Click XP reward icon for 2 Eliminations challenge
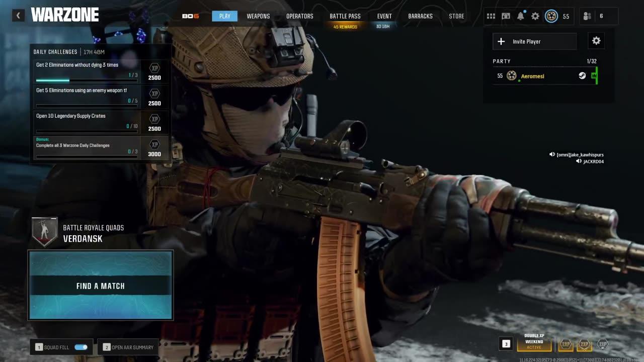The image size is (644, 362). click(155, 68)
